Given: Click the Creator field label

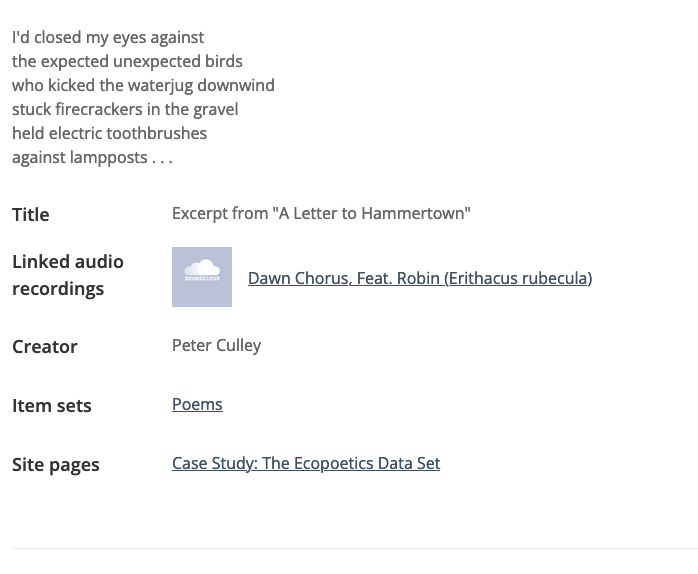Looking at the screenshot, I should tap(45, 347).
